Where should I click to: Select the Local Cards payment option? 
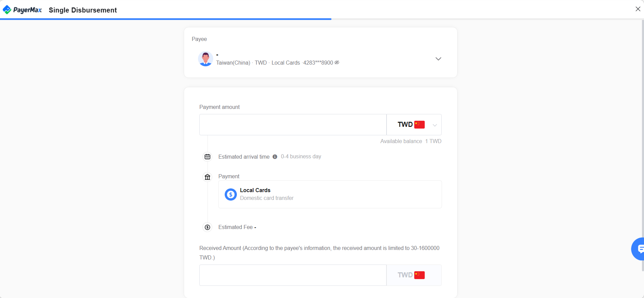[330, 194]
